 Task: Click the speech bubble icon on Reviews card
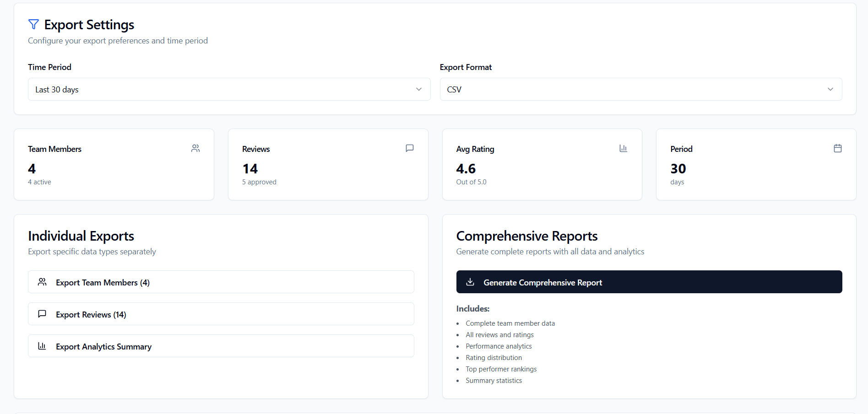point(409,148)
